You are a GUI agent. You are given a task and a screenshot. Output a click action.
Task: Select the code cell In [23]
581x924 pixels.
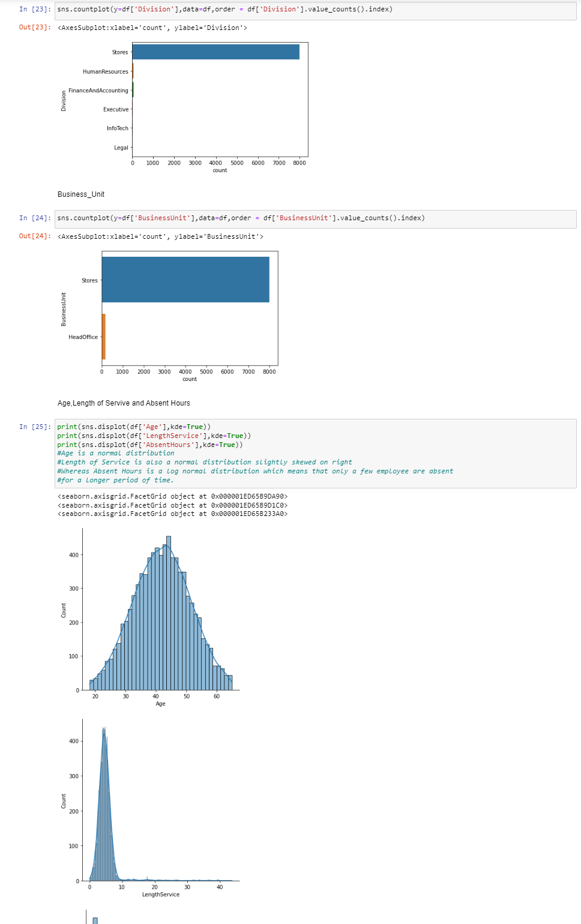tap(240, 9)
